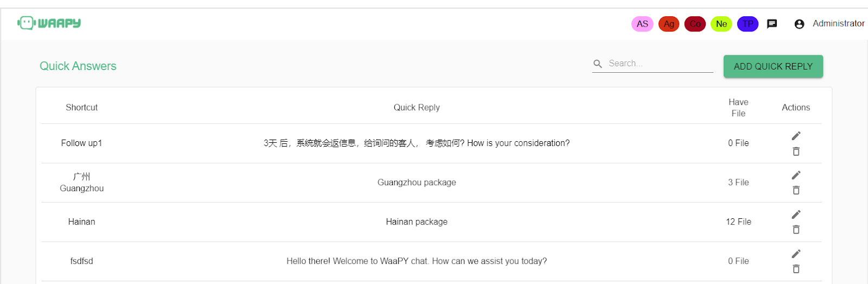The width and height of the screenshot is (868, 284).
Task: Edit the fsdfsd quick reply
Action: coord(796,254)
